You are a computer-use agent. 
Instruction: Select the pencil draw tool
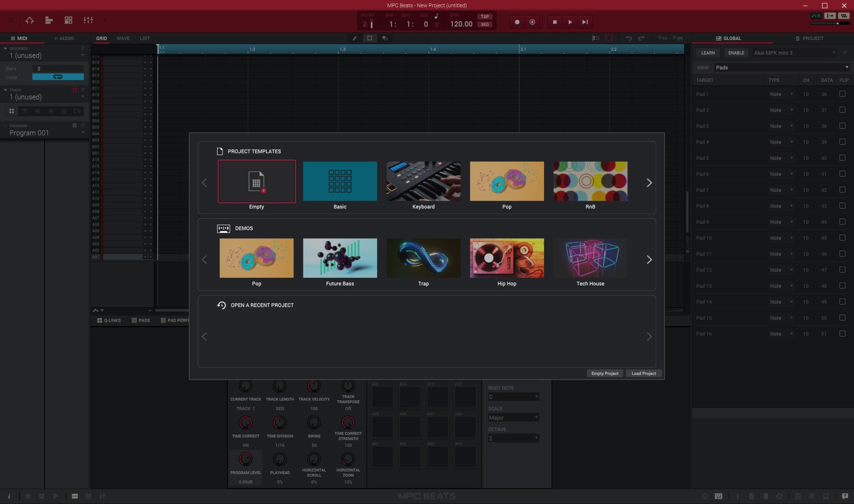(355, 38)
